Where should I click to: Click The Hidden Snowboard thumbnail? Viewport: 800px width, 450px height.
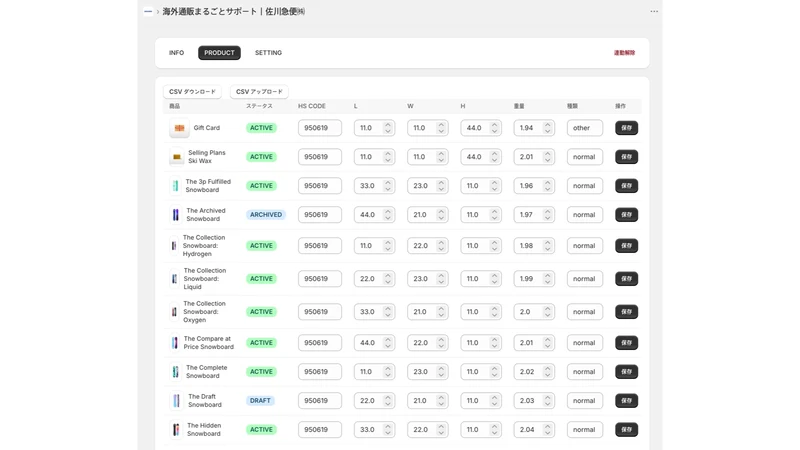tap(176, 430)
